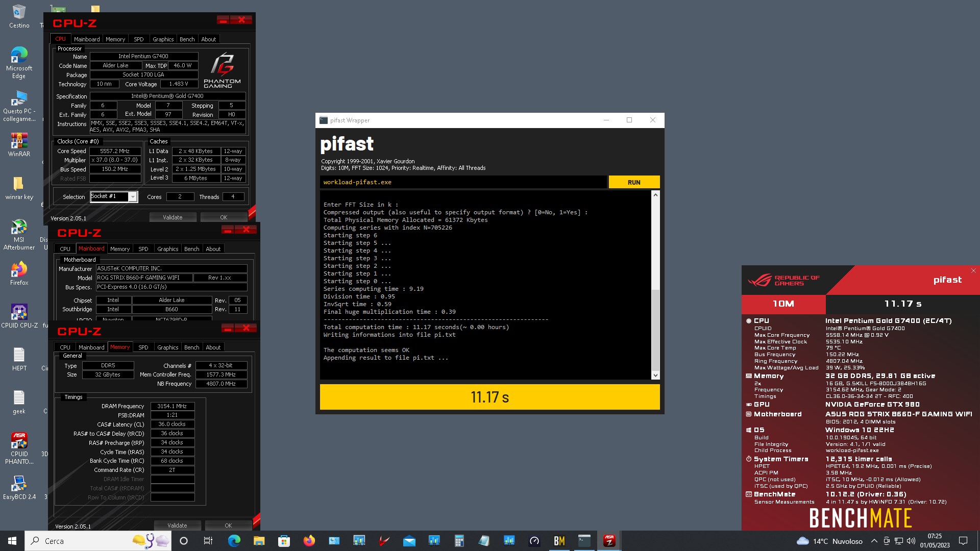Select Memory tab in top CPU-Z window
980x551 pixels.
pyautogui.click(x=115, y=39)
